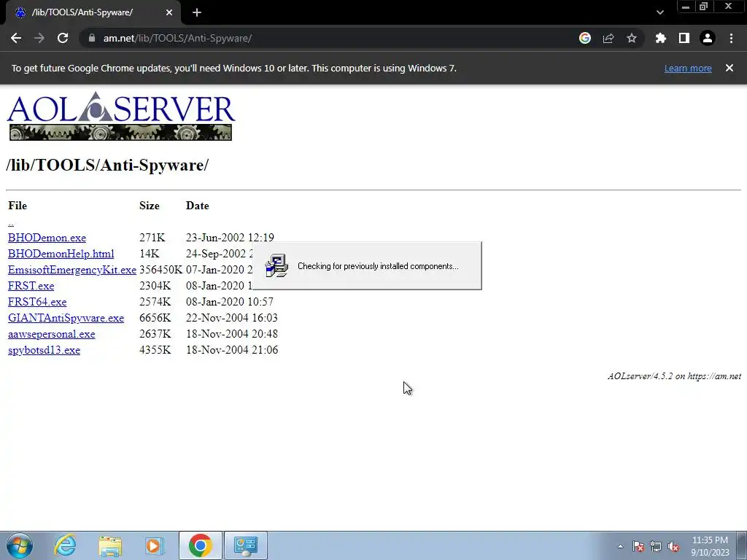
Task: Click the muted volume tray icon
Action: point(673,546)
